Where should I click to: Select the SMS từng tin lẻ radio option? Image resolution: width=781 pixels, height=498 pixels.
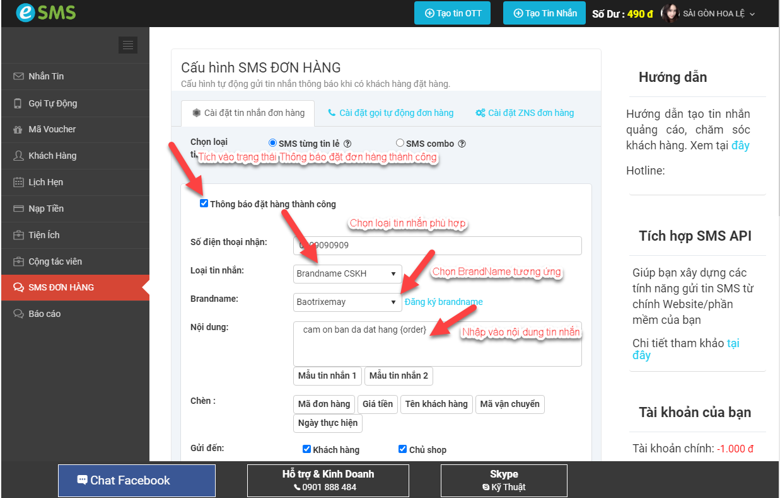coord(273,144)
